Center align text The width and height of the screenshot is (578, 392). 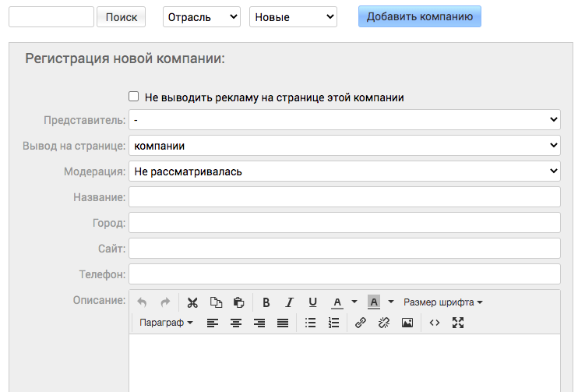(236, 323)
